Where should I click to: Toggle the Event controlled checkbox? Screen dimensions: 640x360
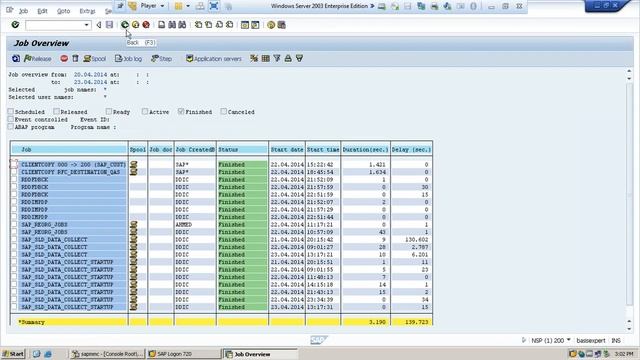[11, 119]
